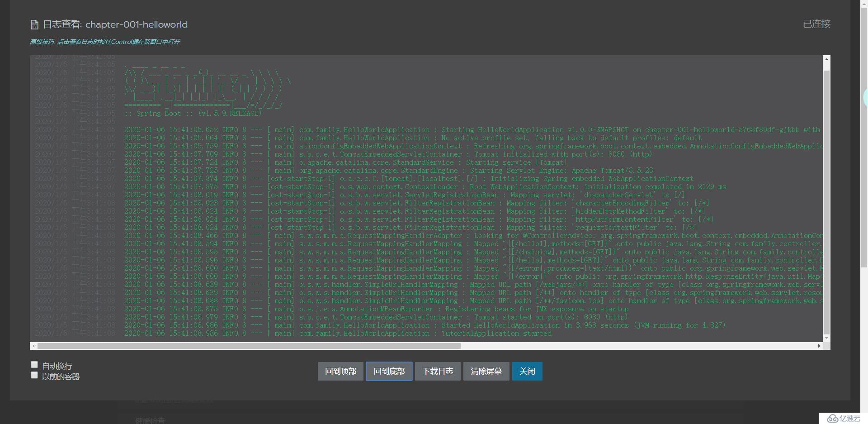This screenshot has height=424, width=868.
Task: Download logs with 下载日志 button
Action: pyautogui.click(x=438, y=371)
